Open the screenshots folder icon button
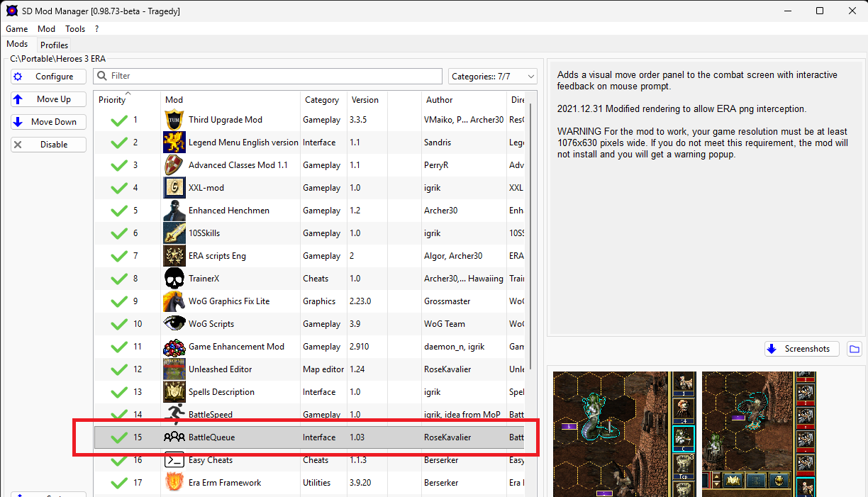The height and width of the screenshot is (497, 868). [x=854, y=349]
